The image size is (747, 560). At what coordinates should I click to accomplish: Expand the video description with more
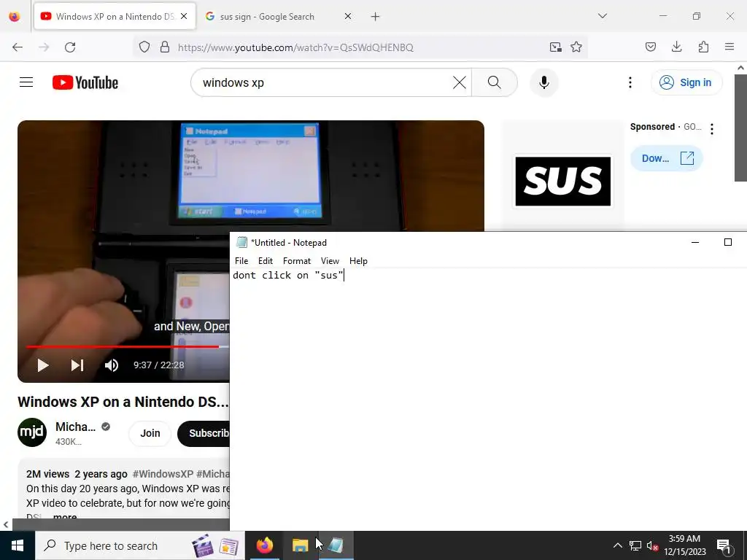coord(65,517)
